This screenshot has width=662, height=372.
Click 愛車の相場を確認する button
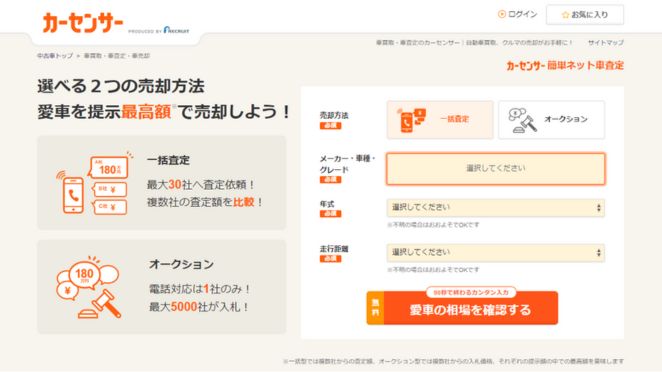tap(462, 308)
